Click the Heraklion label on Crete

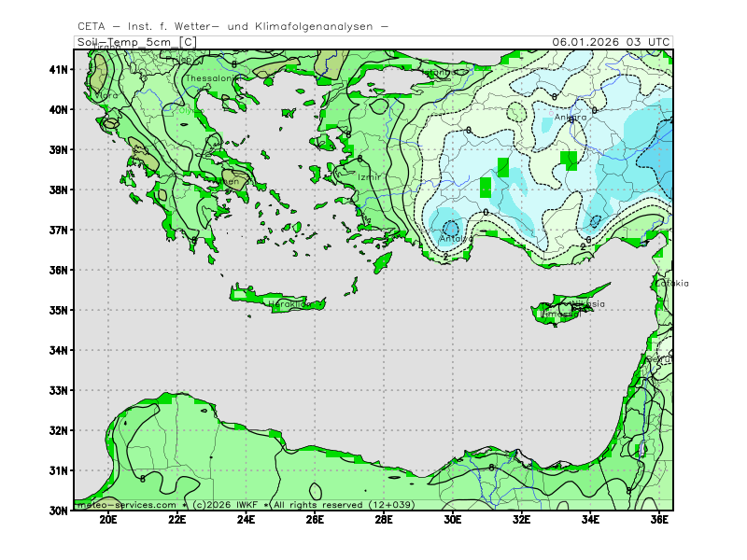coord(289,304)
